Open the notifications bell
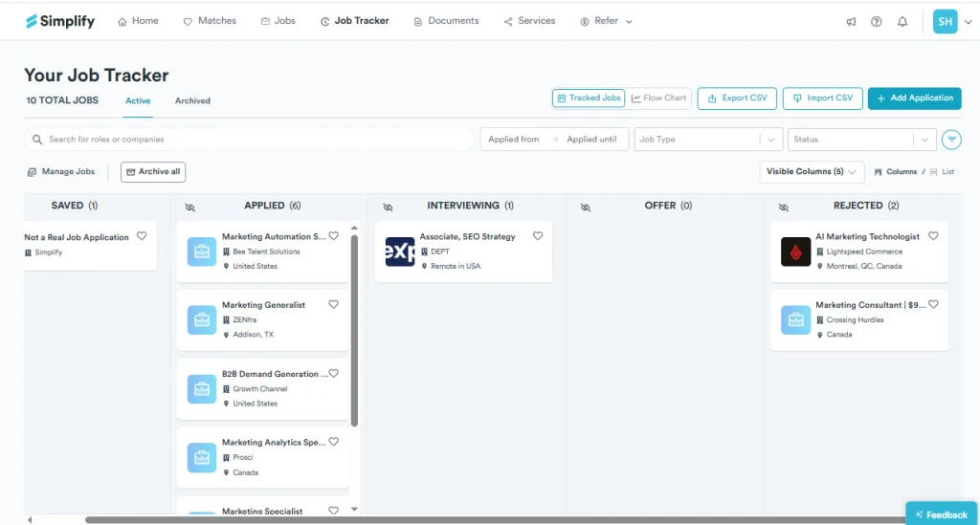This screenshot has width=980, height=525. click(x=902, y=22)
